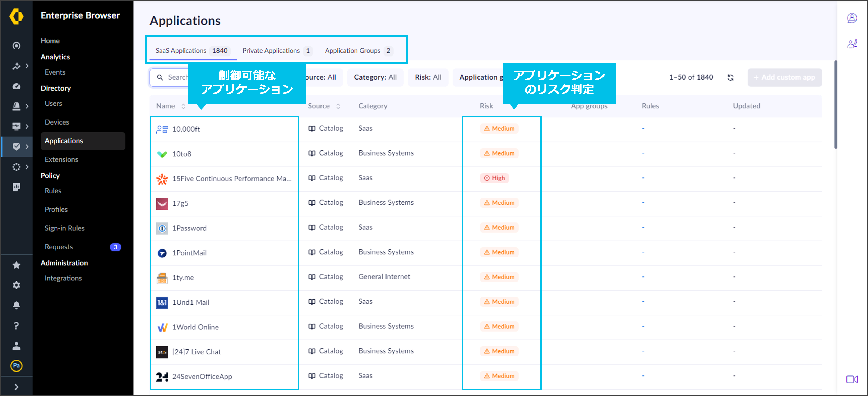This screenshot has height=396, width=868.
Task: Open the target-circle icon in left rail
Action: click(16, 46)
